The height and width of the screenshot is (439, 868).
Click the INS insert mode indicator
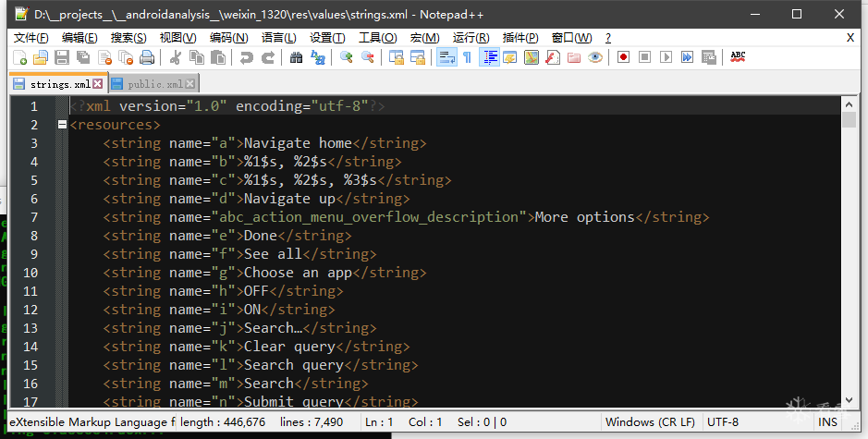827,422
